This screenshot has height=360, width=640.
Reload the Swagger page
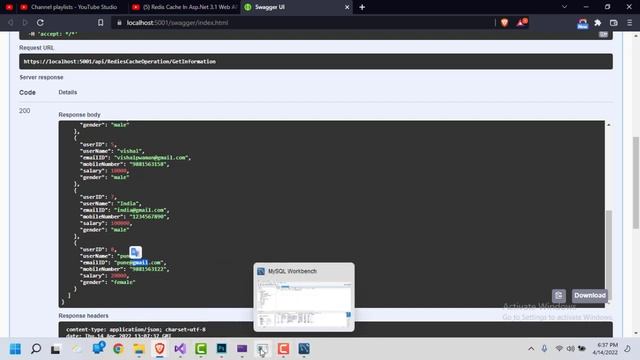pos(40,23)
